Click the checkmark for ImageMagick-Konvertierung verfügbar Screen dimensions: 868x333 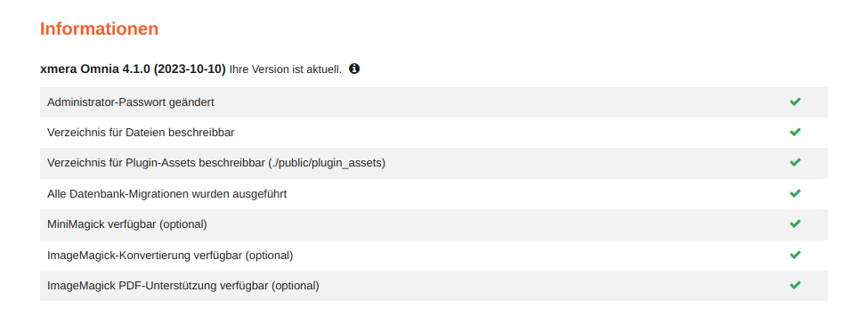(795, 255)
